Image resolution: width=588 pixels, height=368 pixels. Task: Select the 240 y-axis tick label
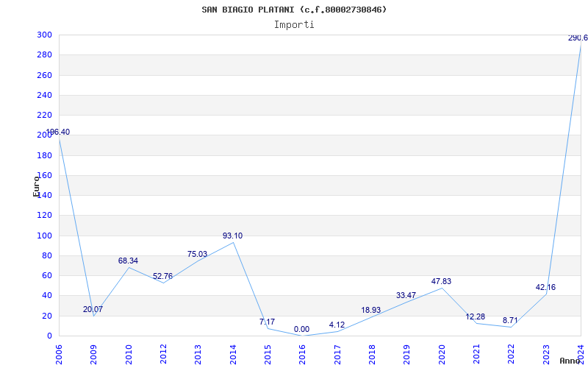tap(44, 95)
